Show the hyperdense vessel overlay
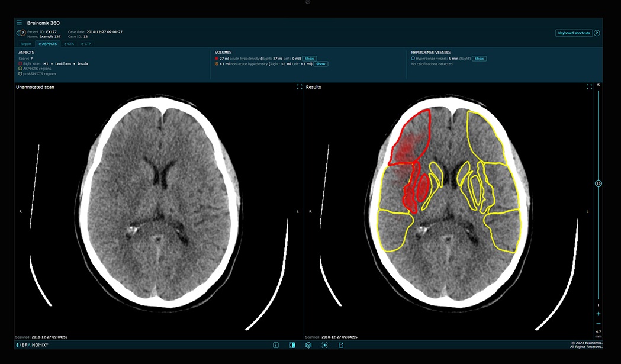Screen dimensions: 621x364 tap(479, 58)
